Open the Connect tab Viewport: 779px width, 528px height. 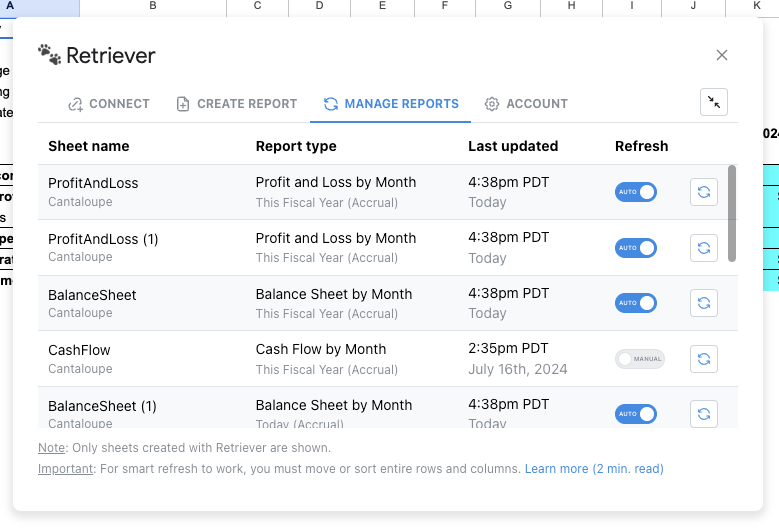point(109,104)
